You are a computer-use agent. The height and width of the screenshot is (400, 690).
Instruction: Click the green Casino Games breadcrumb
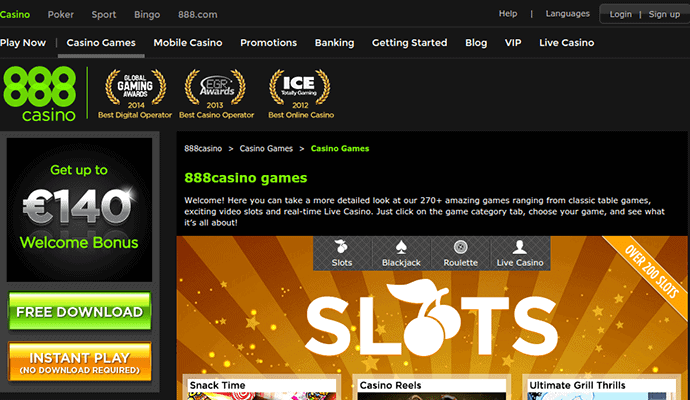[340, 149]
